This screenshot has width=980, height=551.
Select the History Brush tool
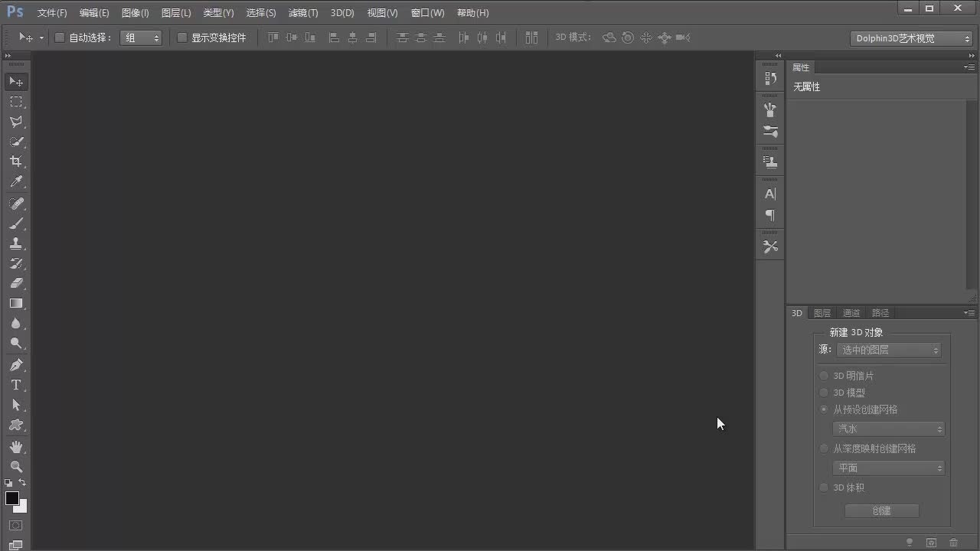[16, 263]
